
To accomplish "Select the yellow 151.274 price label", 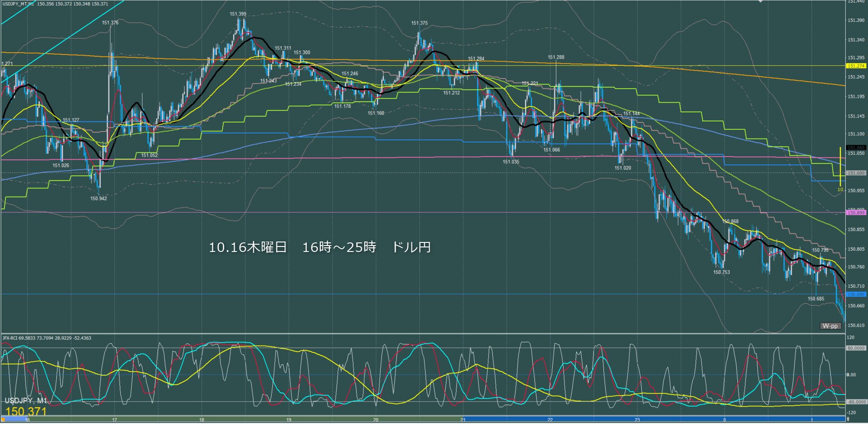I will 856,66.
